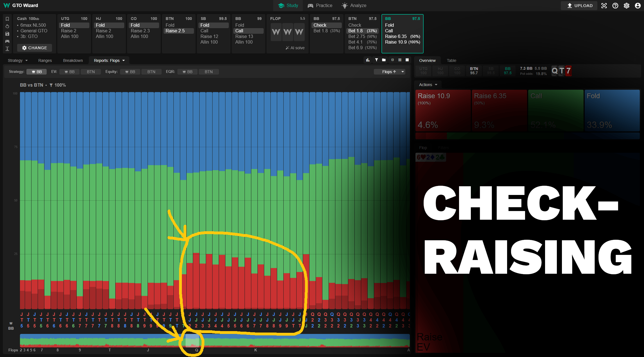Viewport: 644px width, 357px height.
Task: Click the CHANGE solution button
Action: 35,48
